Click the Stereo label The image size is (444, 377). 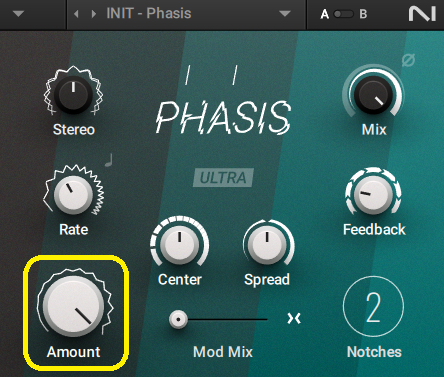point(74,130)
